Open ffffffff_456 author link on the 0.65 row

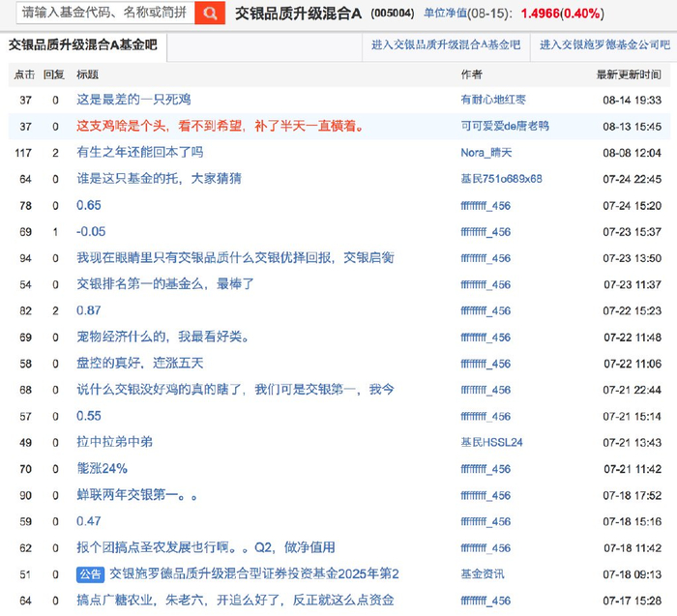(486, 206)
